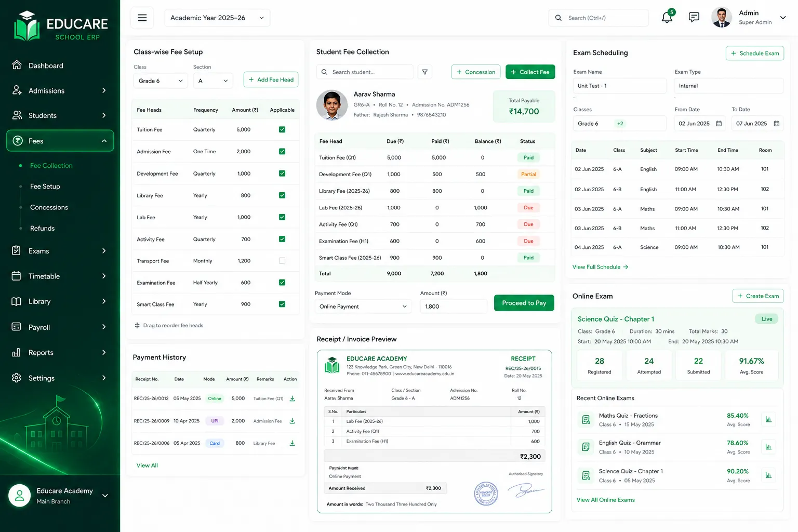The width and height of the screenshot is (798, 532).
Task: Open Fee Setup submenu item
Action: pos(45,187)
